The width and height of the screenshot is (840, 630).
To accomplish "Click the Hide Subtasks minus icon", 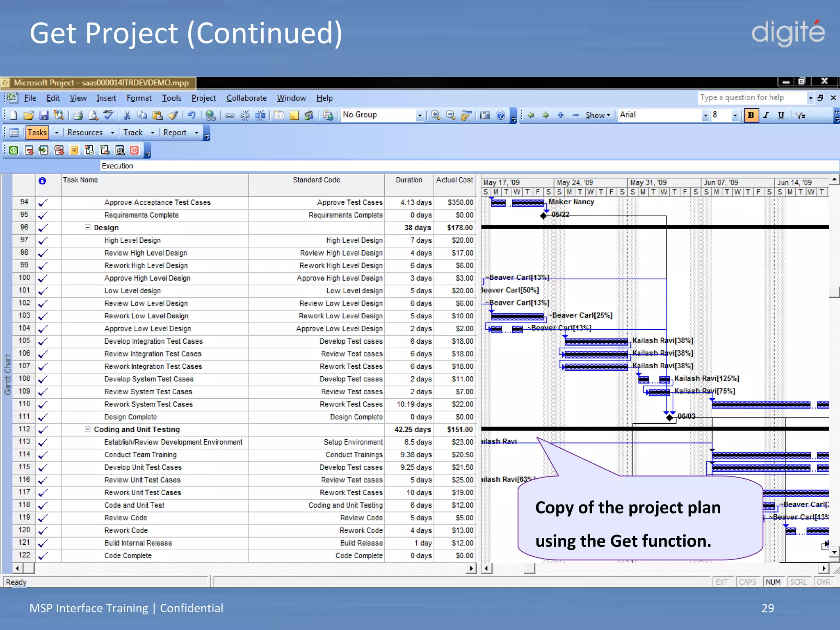I will (x=575, y=115).
